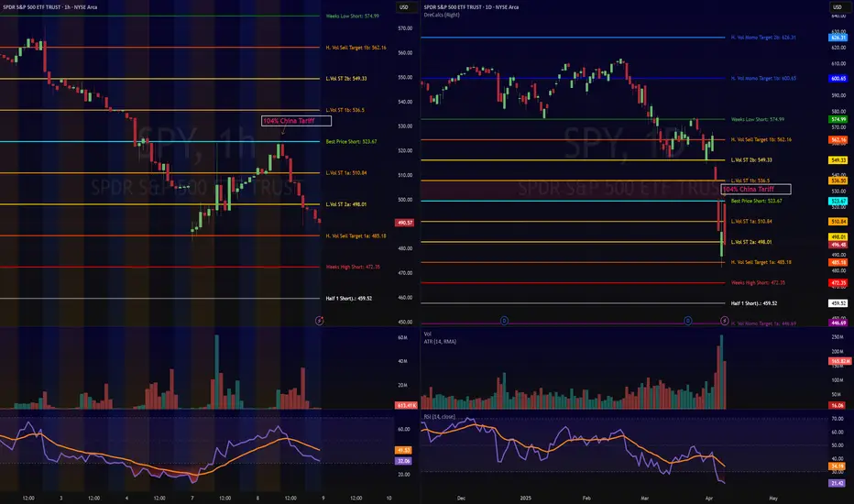Click the 496.48 last price tag on 1D chart

pyautogui.click(x=838, y=245)
